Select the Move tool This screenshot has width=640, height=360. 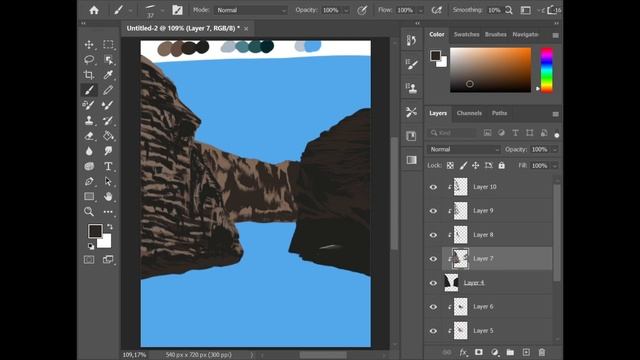[x=89, y=44]
